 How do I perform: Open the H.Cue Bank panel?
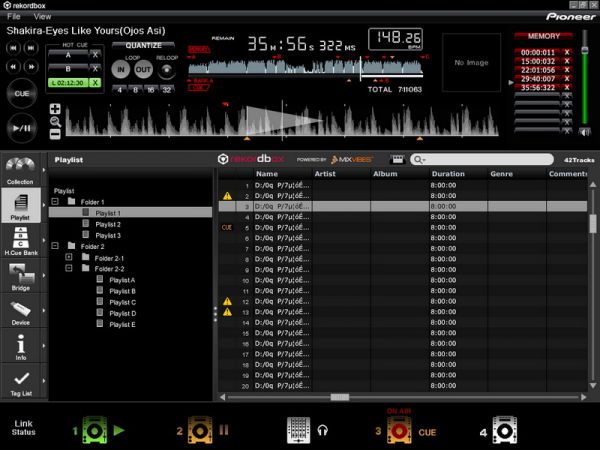point(21,241)
